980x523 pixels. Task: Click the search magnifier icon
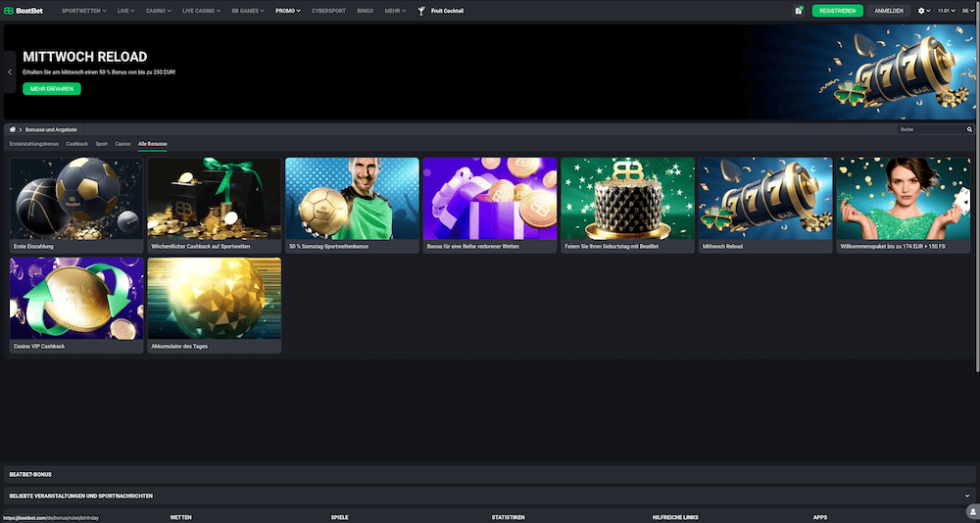(969, 129)
